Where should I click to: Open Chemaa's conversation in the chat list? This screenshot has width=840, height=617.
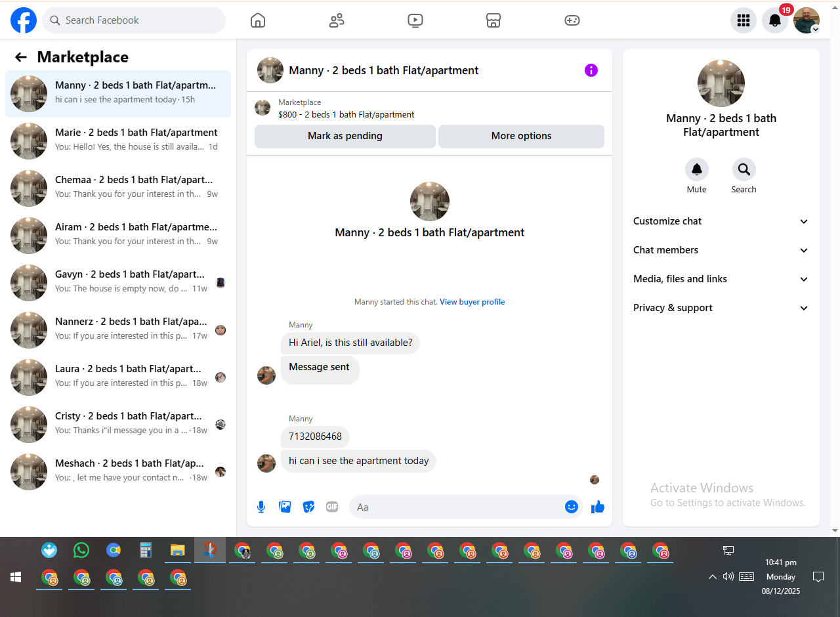pos(118,188)
